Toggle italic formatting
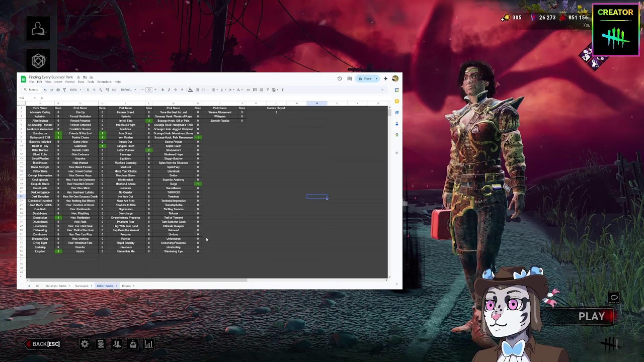The width and height of the screenshot is (644, 362). [x=169, y=89]
